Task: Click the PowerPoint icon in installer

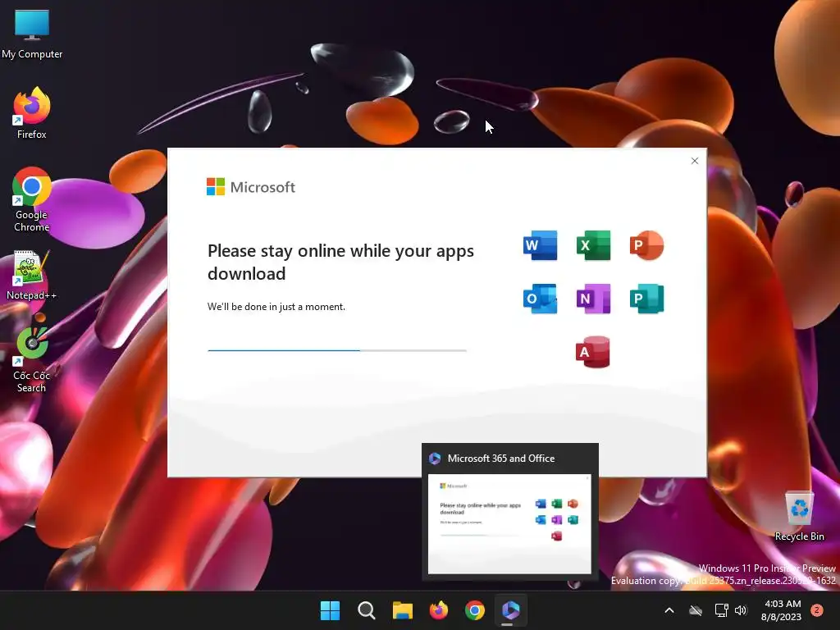Action: [x=646, y=245]
